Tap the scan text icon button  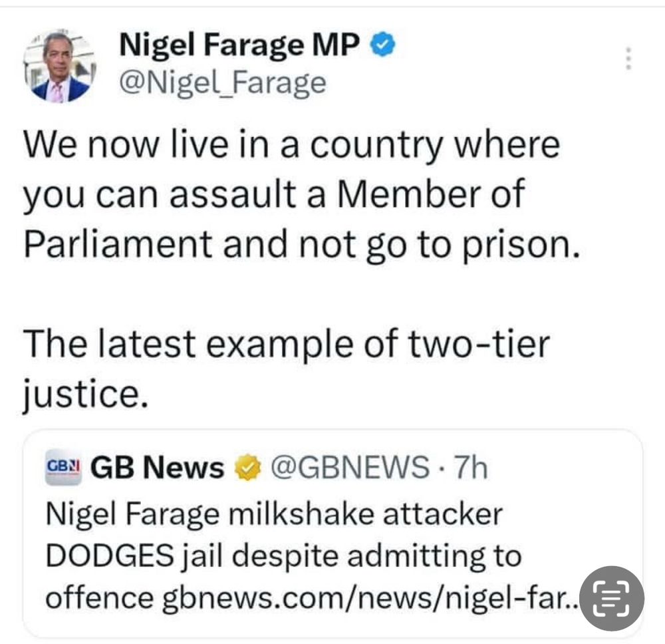coord(612,597)
